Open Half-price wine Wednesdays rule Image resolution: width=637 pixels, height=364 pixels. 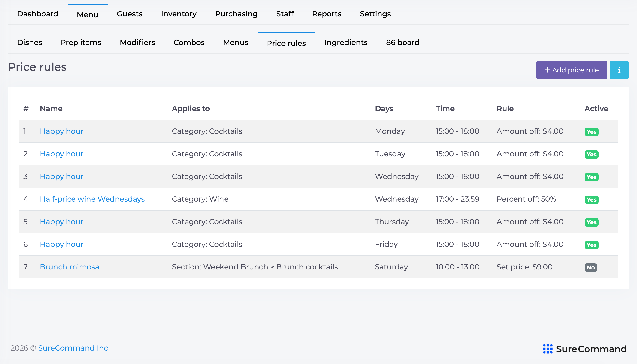92,199
